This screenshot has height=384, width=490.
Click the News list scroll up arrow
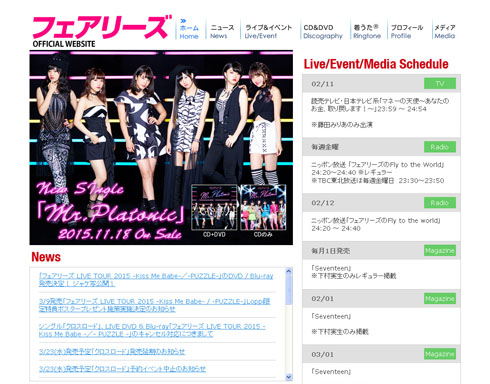[289, 271]
